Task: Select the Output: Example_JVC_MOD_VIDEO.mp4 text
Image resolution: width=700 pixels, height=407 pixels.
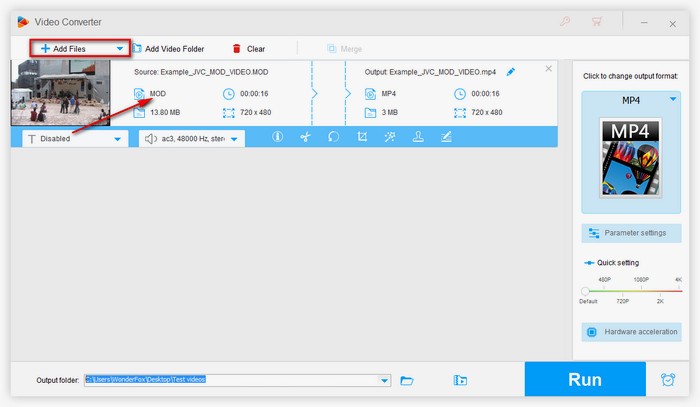Action: (430, 72)
